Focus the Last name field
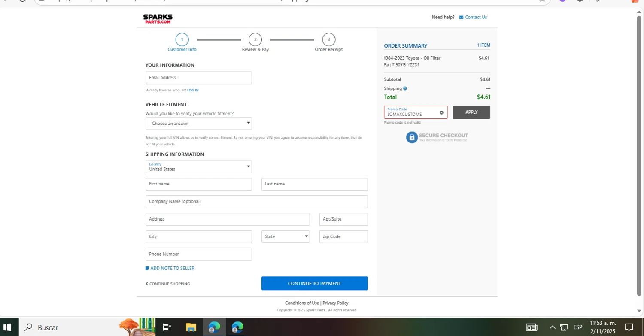This screenshot has width=644, height=336. click(314, 184)
